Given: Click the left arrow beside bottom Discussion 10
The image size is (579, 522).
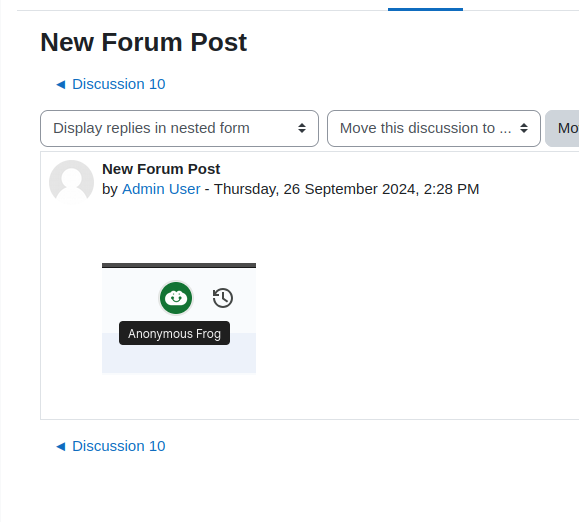Looking at the screenshot, I should [61, 447].
